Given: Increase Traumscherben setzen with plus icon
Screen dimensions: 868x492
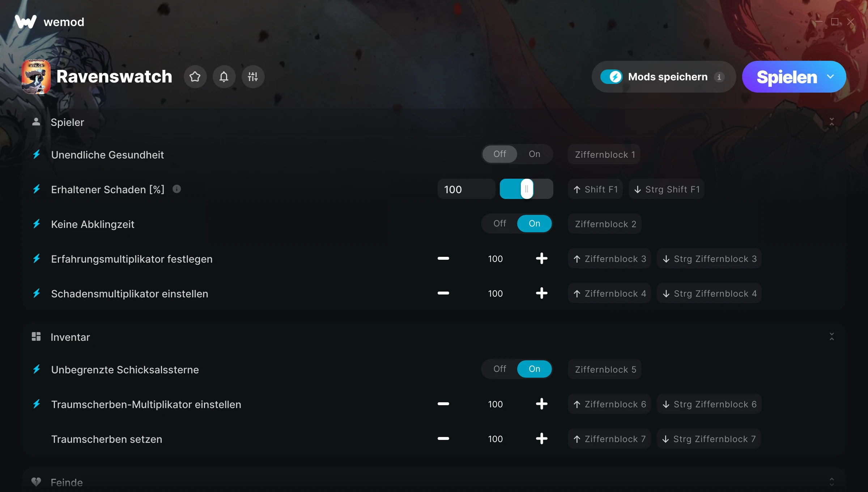Looking at the screenshot, I should click(x=541, y=438).
